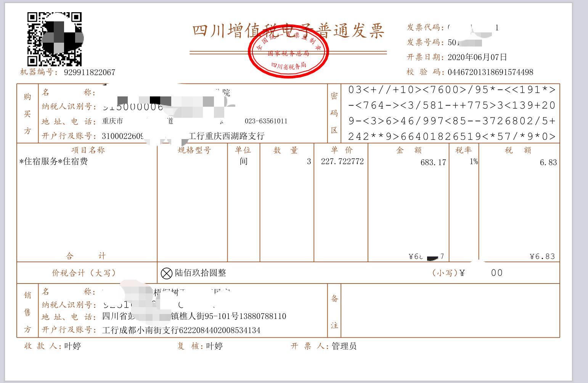Open the 金额 column header
This screenshot has width=588, height=383.
tap(409, 150)
